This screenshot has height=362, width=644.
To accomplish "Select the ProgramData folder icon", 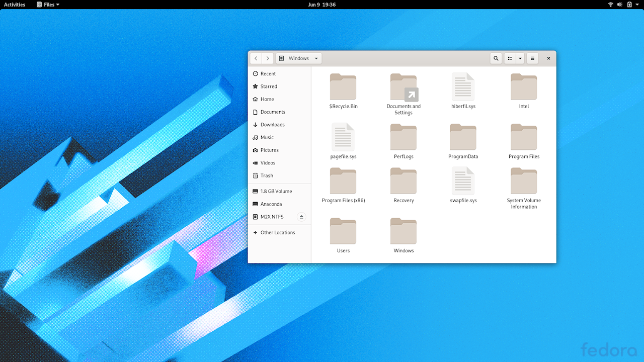I will (463, 137).
